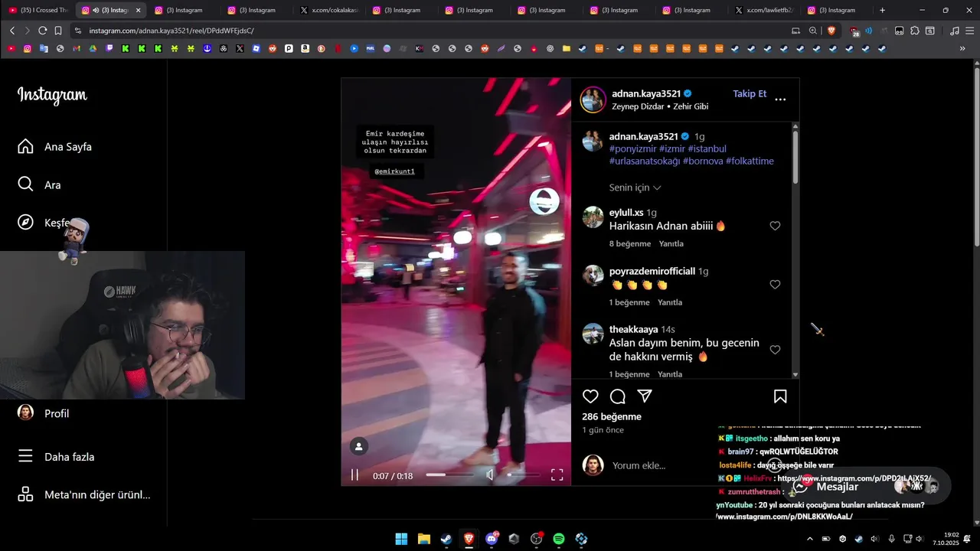Reply to poyrazdemirofficiall comment with Yanıtla

click(x=670, y=302)
